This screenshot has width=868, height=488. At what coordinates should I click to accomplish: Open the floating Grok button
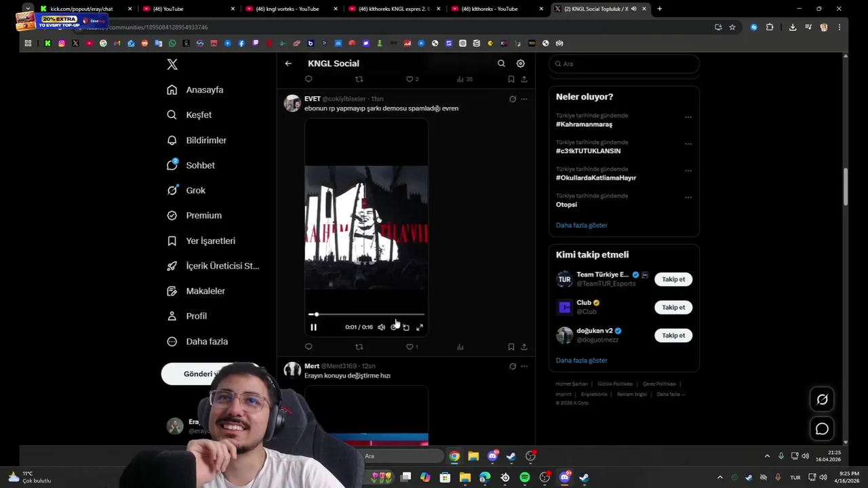pos(822,399)
